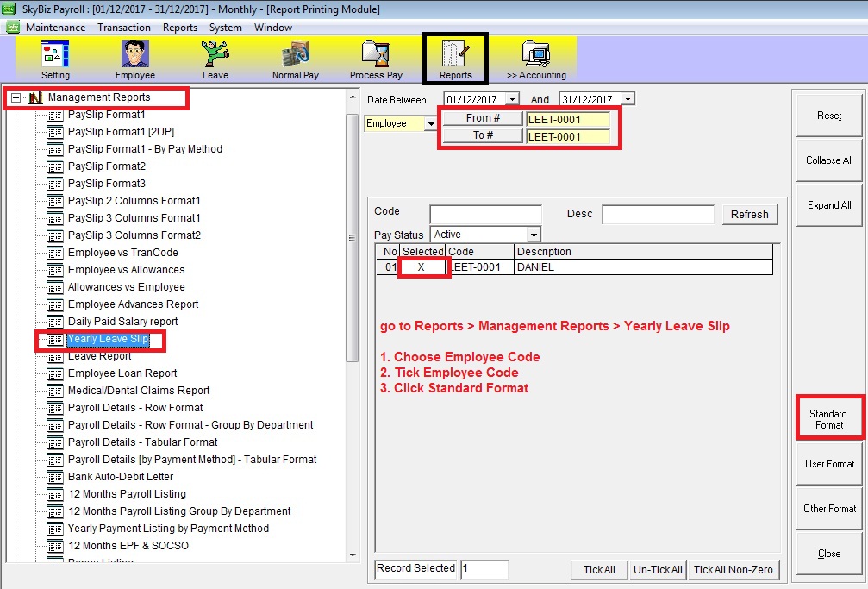The height and width of the screenshot is (589, 868).
Task: Click Tick All button
Action: [x=599, y=569]
